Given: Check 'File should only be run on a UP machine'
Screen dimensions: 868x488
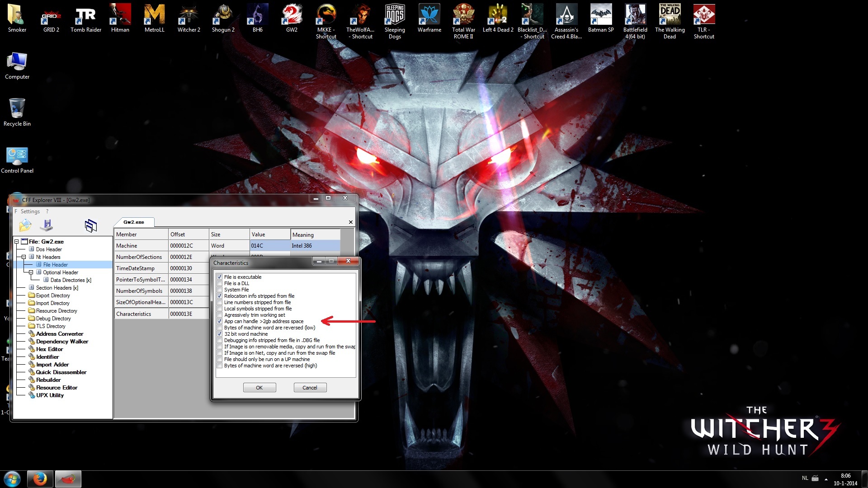Looking at the screenshot, I should click(220, 359).
